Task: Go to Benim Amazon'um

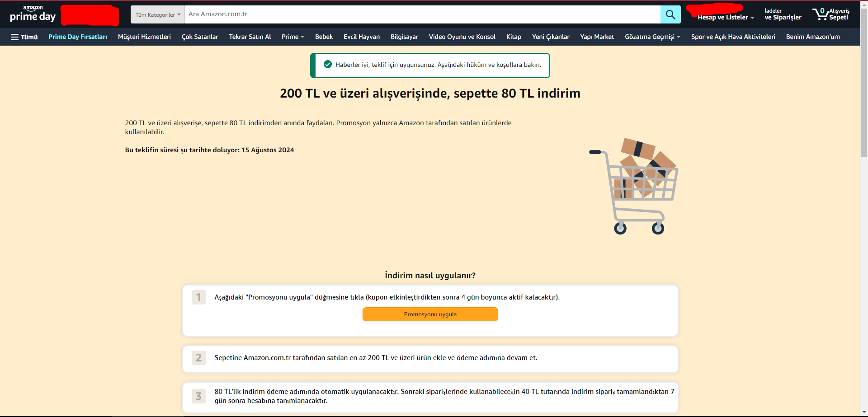Action: point(813,37)
